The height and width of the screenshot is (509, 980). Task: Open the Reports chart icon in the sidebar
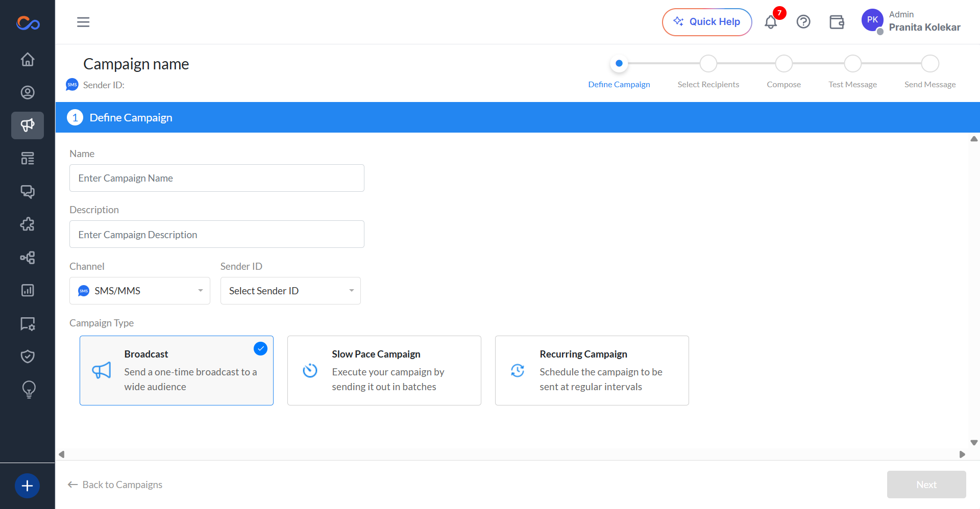(28, 290)
